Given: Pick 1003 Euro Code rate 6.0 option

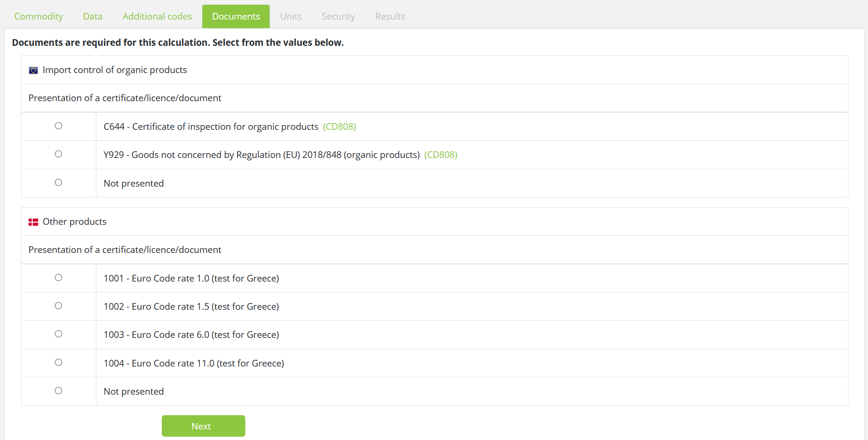Looking at the screenshot, I should point(58,334).
